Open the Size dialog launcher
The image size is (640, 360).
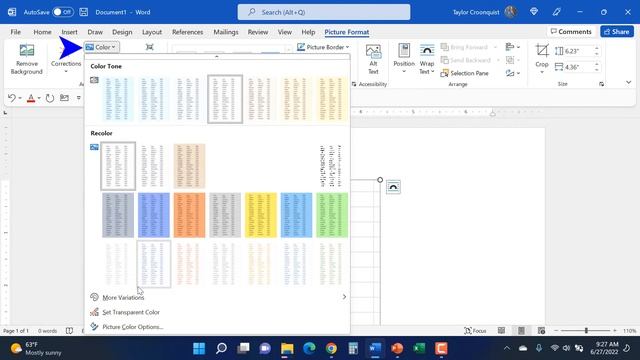pyautogui.click(x=602, y=84)
